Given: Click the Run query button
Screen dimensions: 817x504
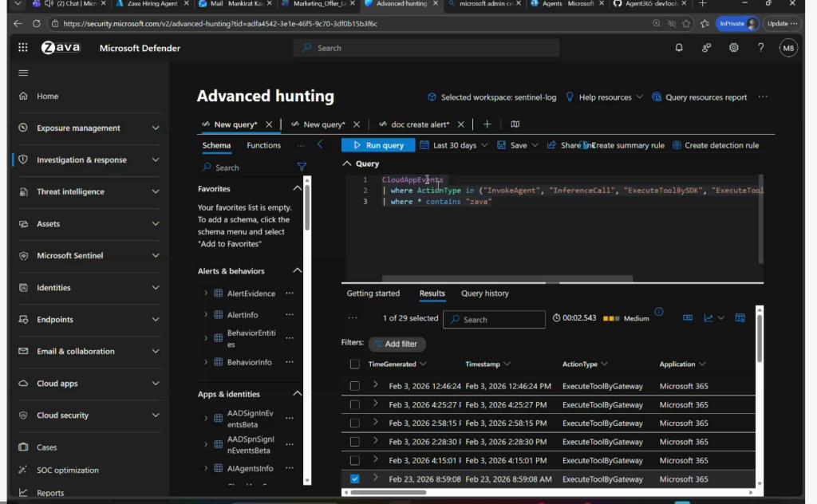Looking at the screenshot, I should pos(378,145).
